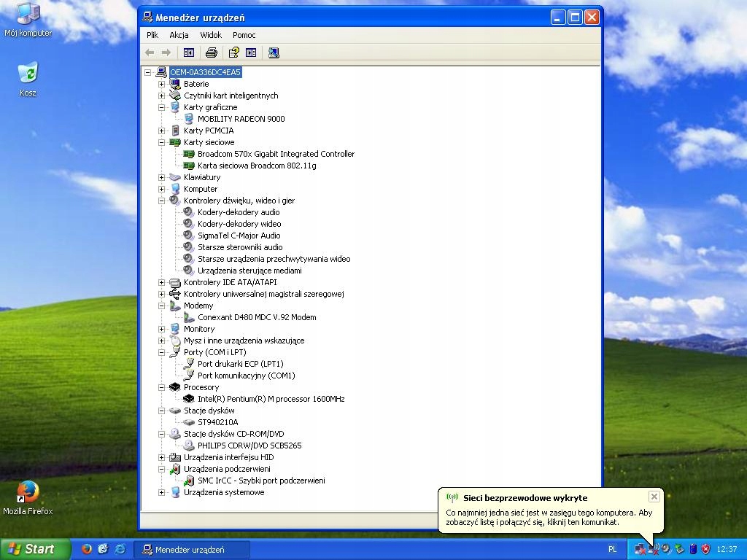Image resolution: width=747 pixels, height=560 pixels.
Task: Launch Firefox from the Quick Launch bar
Action: point(87,549)
